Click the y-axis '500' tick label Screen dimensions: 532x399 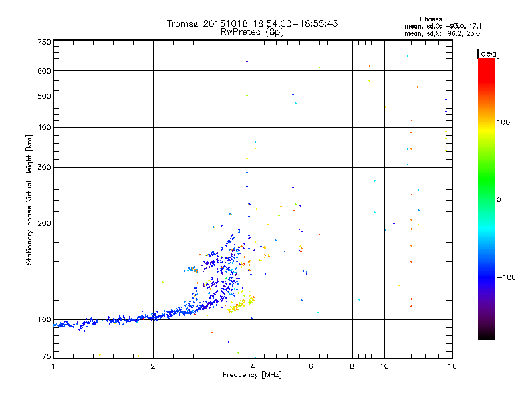click(x=44, y=96)
